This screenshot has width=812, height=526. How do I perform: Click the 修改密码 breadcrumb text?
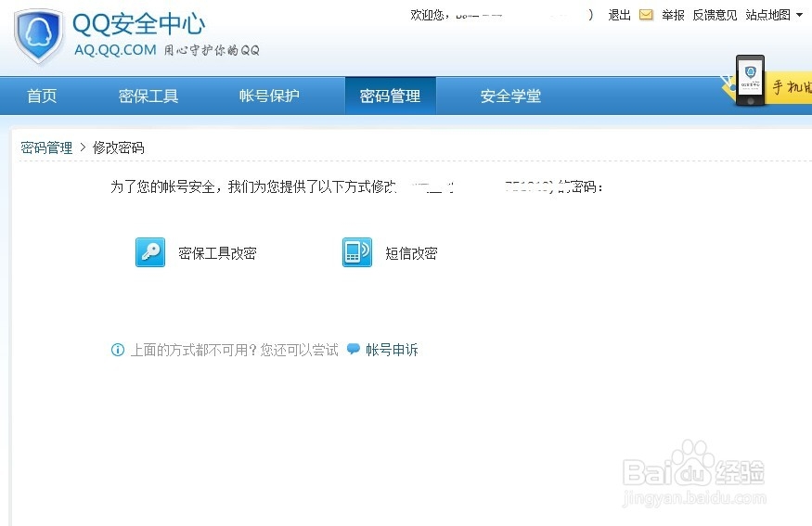tap(119, 148)
